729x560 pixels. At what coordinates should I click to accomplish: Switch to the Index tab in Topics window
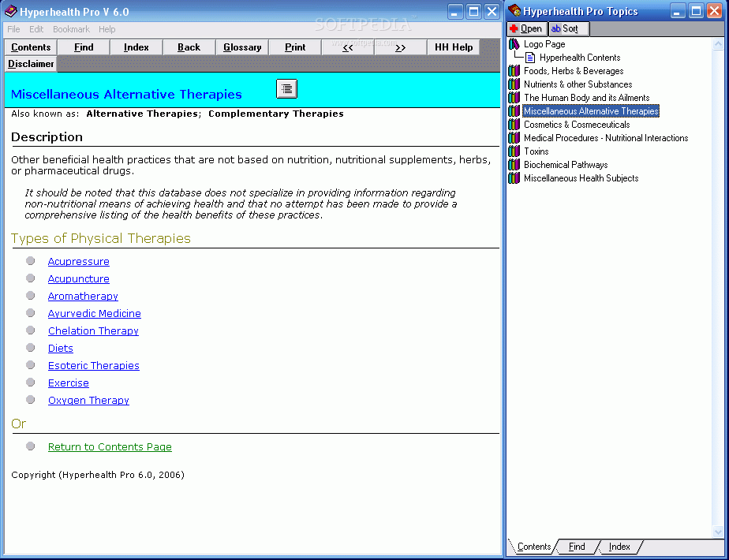pyautogui.click(x=619, y=547)
